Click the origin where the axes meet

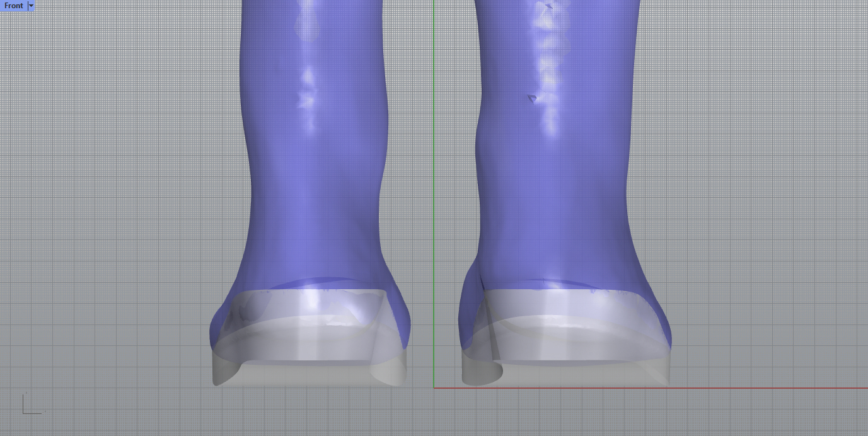pos(434,387)
